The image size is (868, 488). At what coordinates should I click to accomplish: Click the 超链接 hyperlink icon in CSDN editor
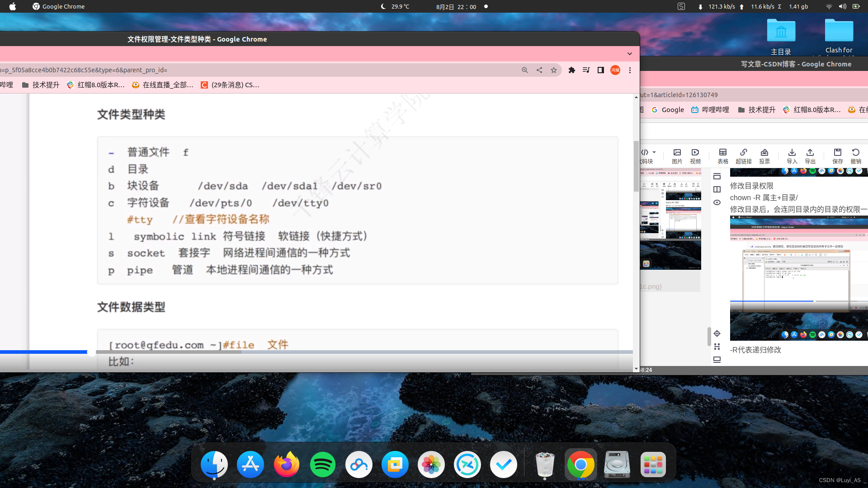pos(744,156)
